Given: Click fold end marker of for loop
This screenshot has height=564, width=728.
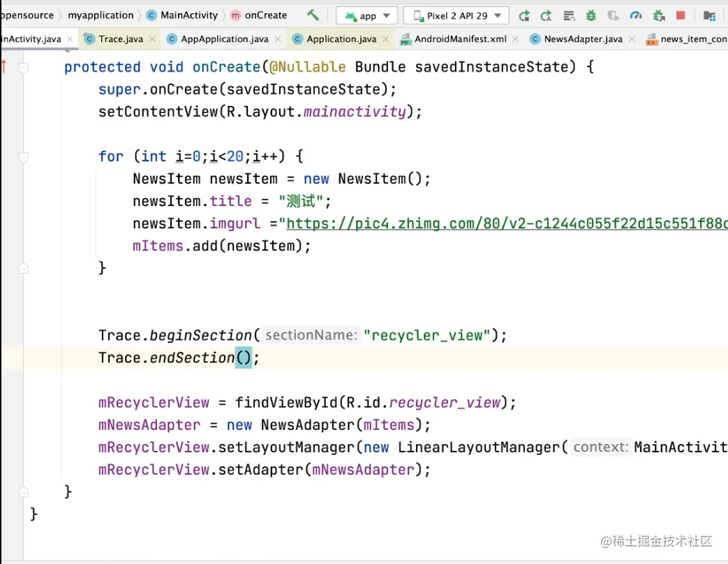Looking at the screenshot, I should tap(23, 268).
